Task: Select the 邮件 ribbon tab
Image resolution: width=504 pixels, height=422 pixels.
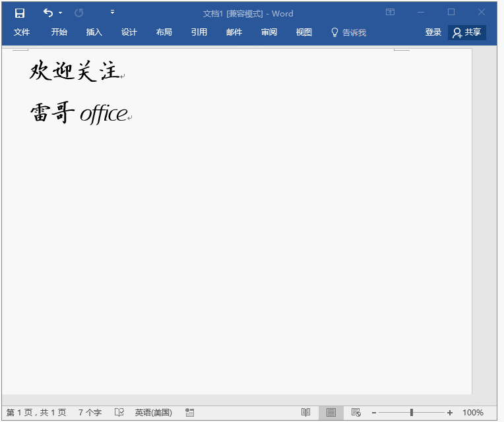Action: (234, 32)
